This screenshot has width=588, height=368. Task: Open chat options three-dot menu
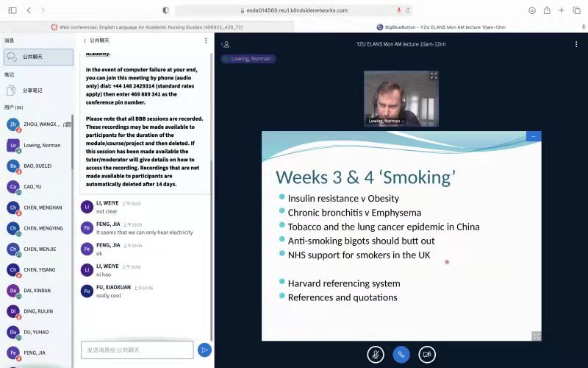pos(208,41)
